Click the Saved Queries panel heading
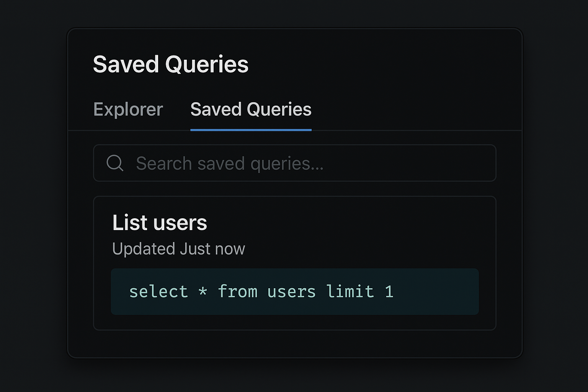The image size is (588, 392). pyautogui.click(x=171, y=64)
